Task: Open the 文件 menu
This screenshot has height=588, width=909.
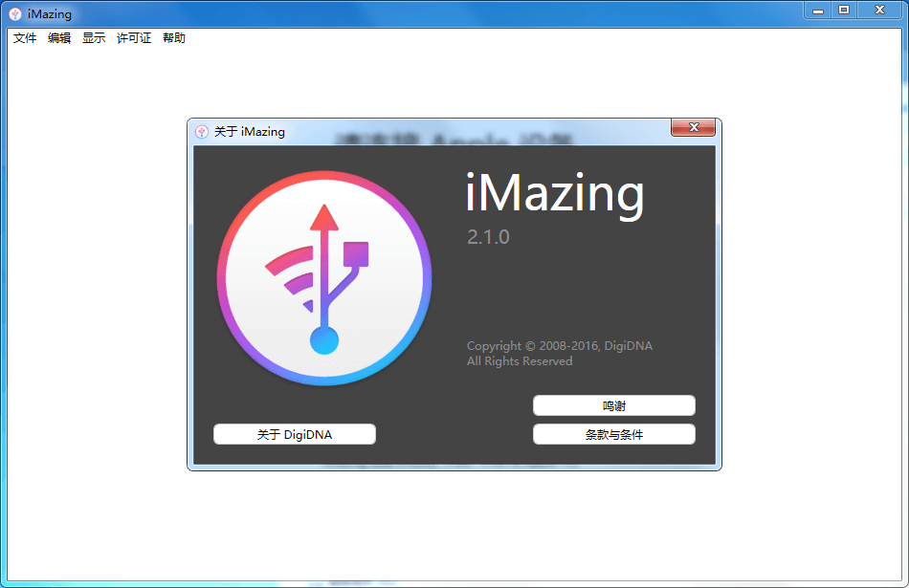Action: (x=24, y=38)
